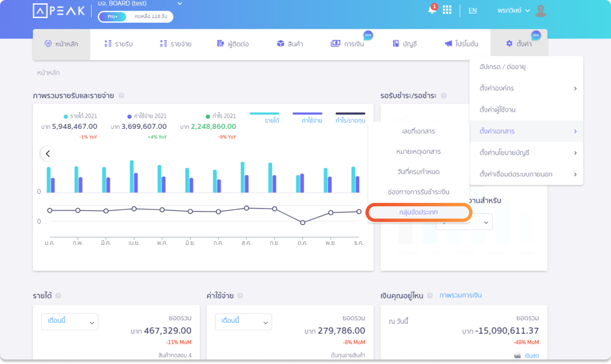
Task: Click the รายรับ list icon
Action: pyautogui.click(x=108, y=44)
